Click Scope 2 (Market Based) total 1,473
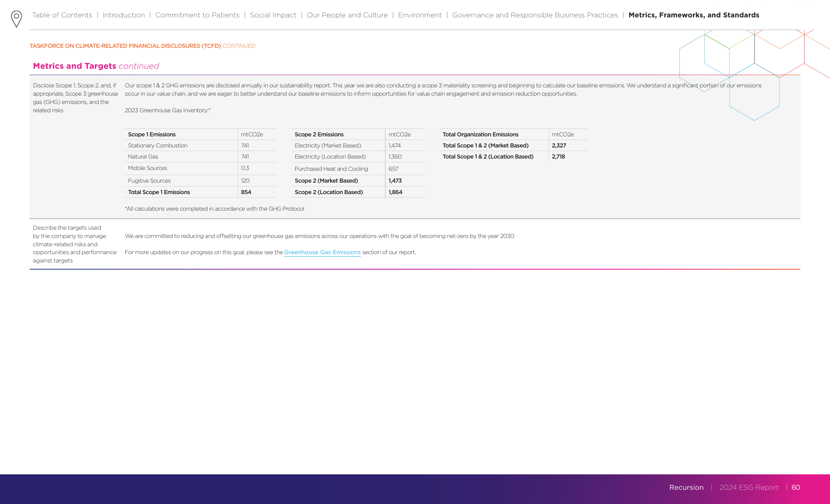 (x=395, y=181)
